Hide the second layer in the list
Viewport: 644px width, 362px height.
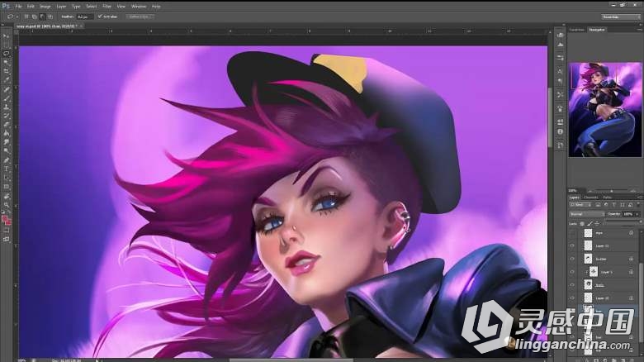tap(572, 245)
